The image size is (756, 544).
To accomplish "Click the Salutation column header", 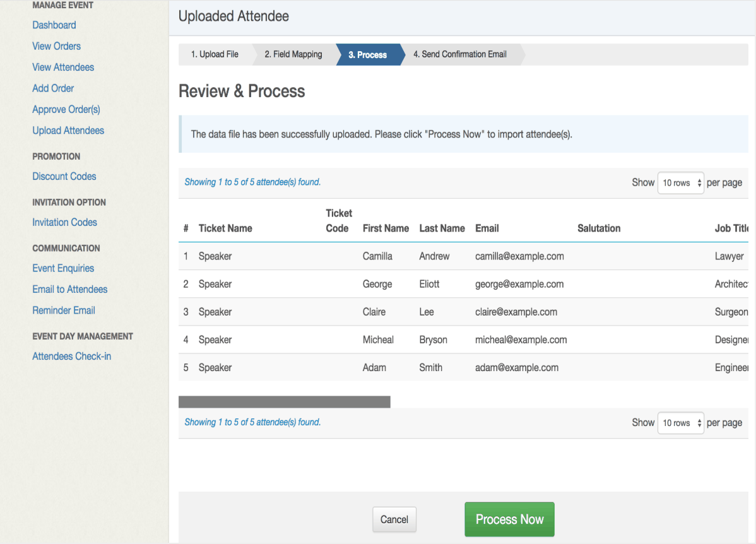I will tap(599, 228).
